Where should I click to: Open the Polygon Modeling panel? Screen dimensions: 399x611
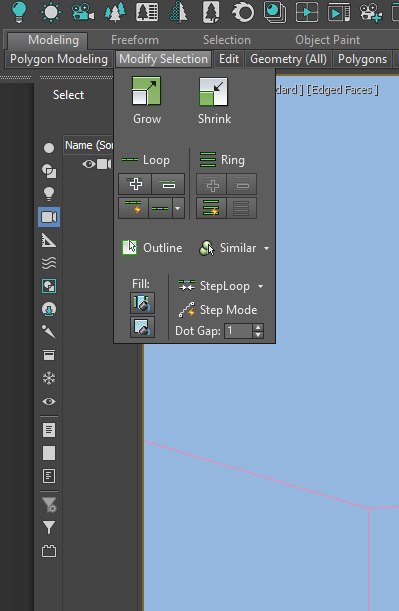pyautogui.click(x=59, y=59)
